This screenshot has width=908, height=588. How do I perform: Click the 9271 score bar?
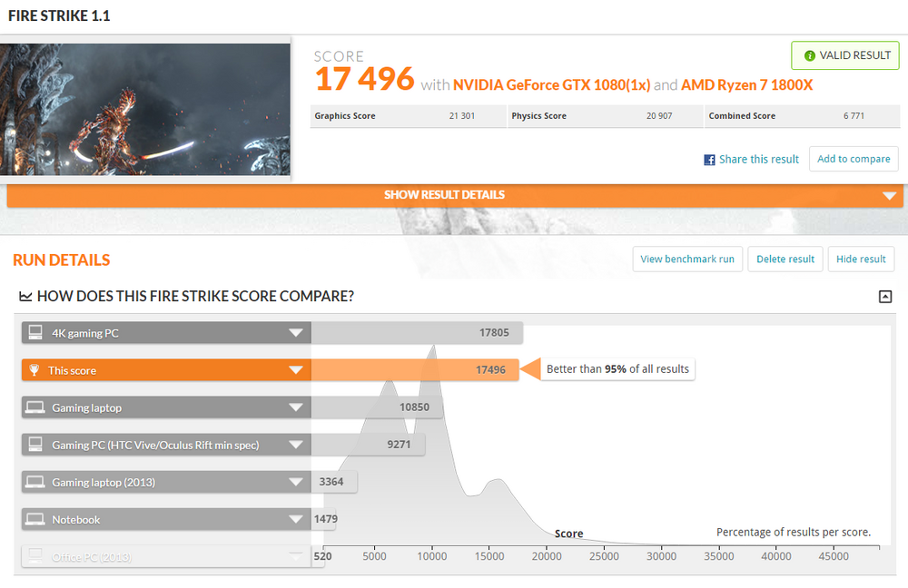[368, 445]
